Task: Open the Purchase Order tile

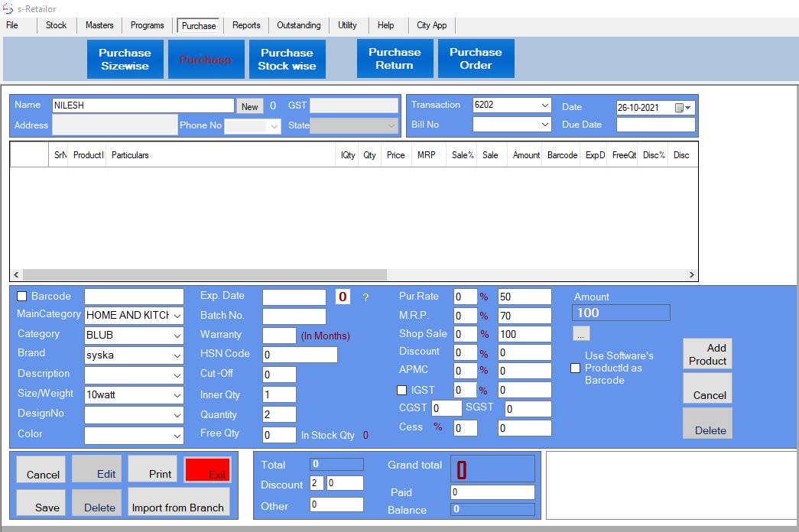Action: [476, 59]
